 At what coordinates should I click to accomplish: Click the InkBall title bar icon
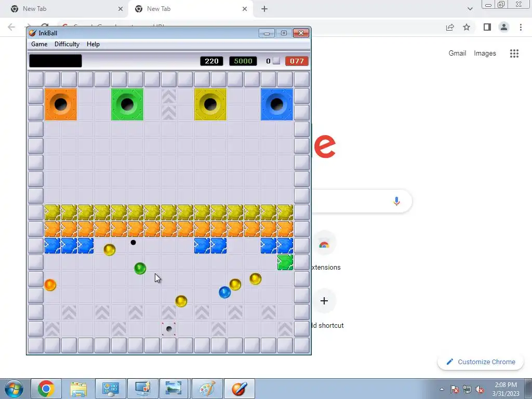pos(33,33)
